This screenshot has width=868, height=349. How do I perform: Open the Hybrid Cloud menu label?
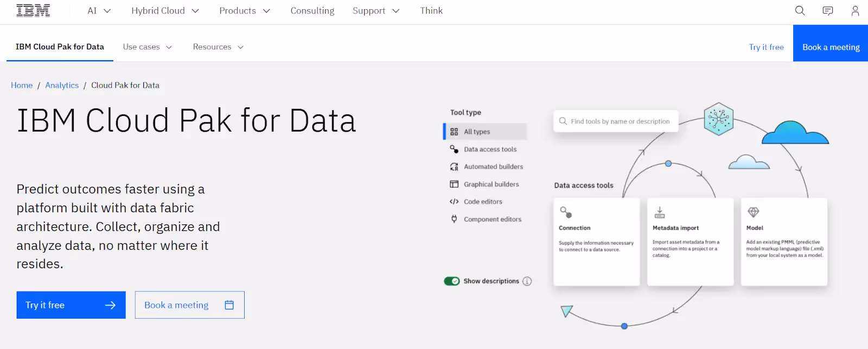158,11
